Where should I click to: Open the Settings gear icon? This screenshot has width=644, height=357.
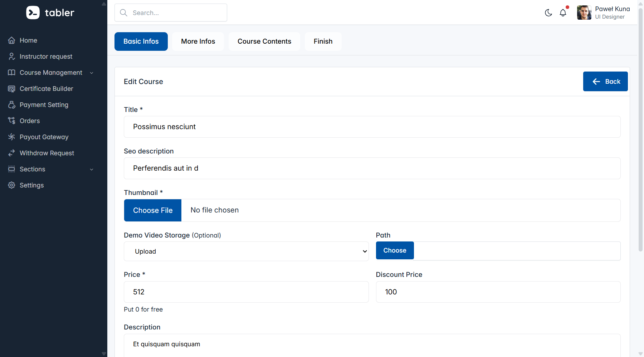coord(12,185)
